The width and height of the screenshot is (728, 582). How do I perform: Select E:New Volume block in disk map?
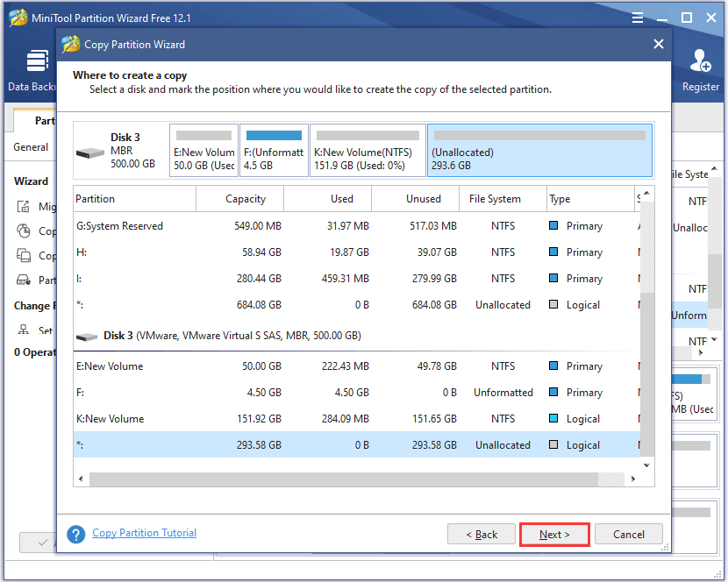[203, 151]
